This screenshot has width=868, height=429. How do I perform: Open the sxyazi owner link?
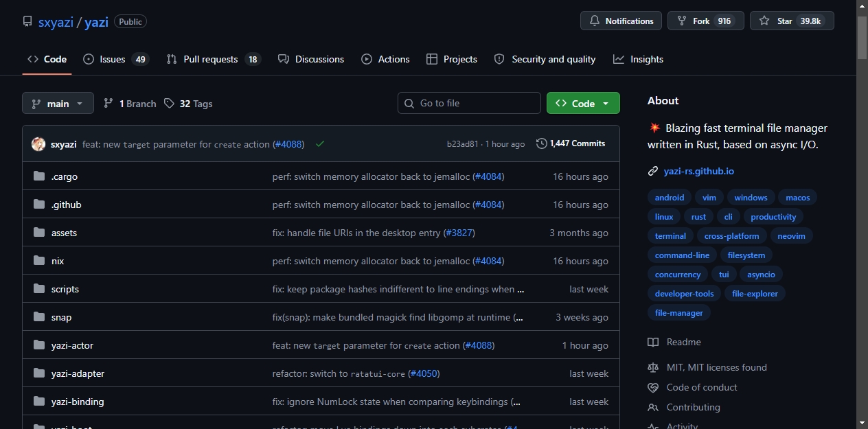(56, 22)
